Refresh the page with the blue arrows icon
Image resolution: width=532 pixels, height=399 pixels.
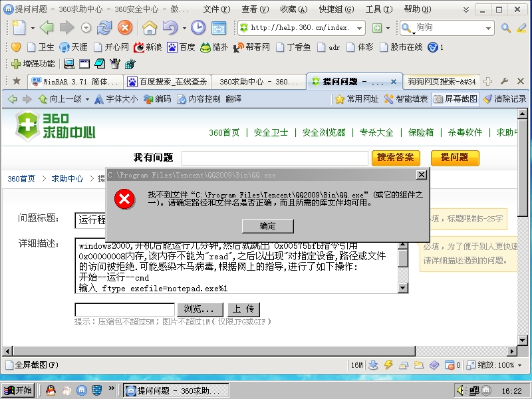pyautogui.click(x=104, y=28)
